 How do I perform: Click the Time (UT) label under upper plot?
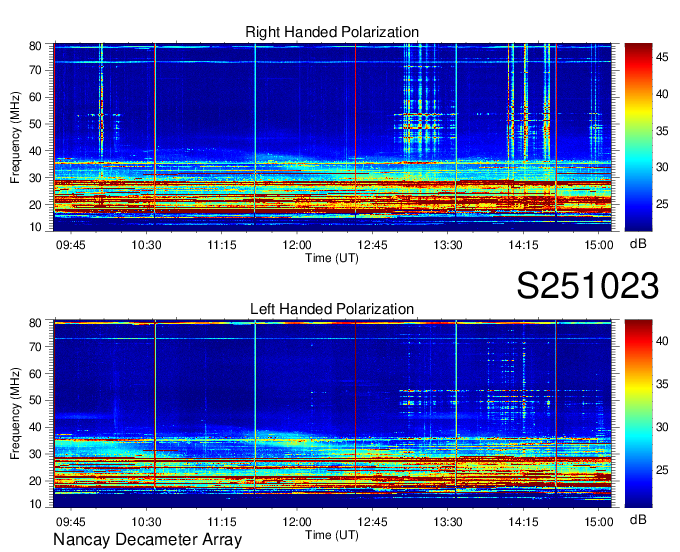(x=332, y=257)
